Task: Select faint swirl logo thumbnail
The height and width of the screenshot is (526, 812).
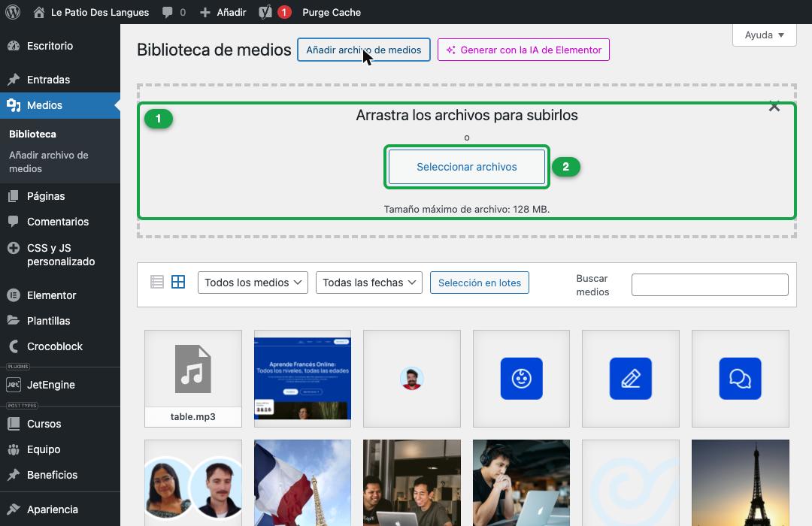Action: 631,483
